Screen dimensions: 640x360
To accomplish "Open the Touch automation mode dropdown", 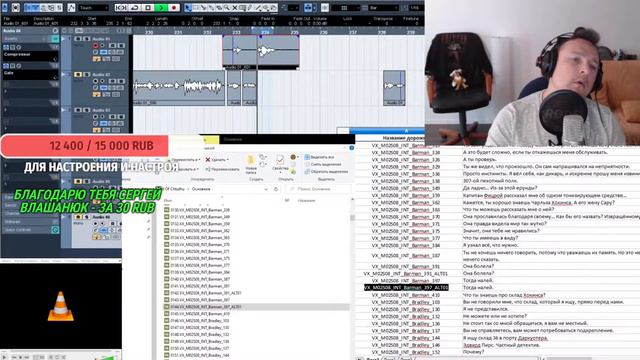I will [x=93, y=7].
